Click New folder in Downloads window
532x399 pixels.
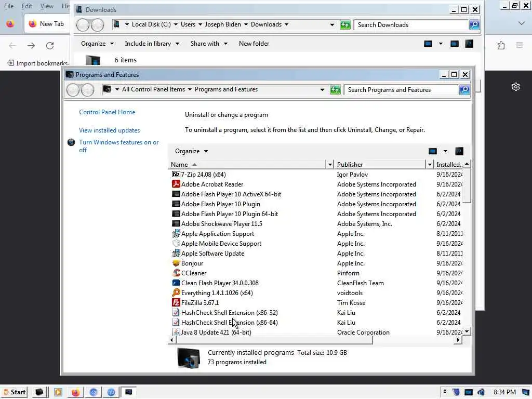(254, 44)
